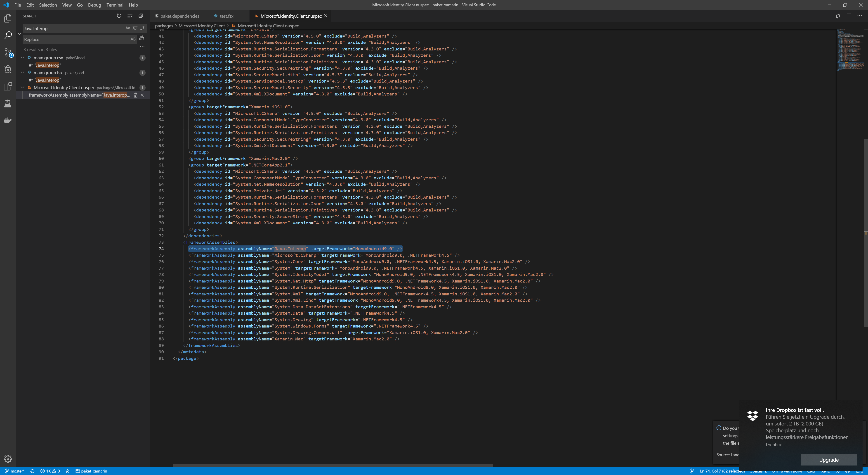Toggle Match Whole Word option
The height and width of the screenshot is (475, 868).
tap(135, 28)
